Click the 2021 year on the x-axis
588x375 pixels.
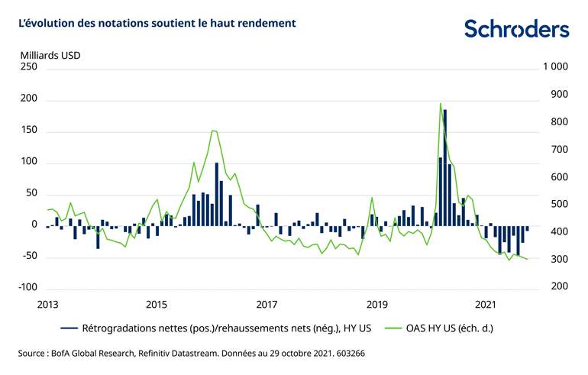coord(486,304)
